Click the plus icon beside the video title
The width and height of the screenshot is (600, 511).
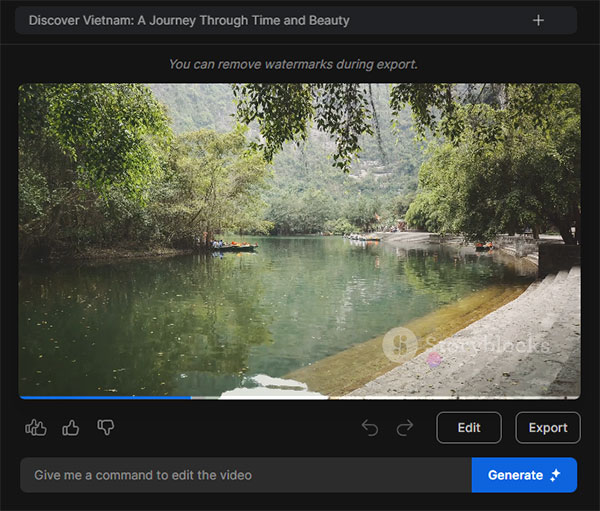click(538, 20)
